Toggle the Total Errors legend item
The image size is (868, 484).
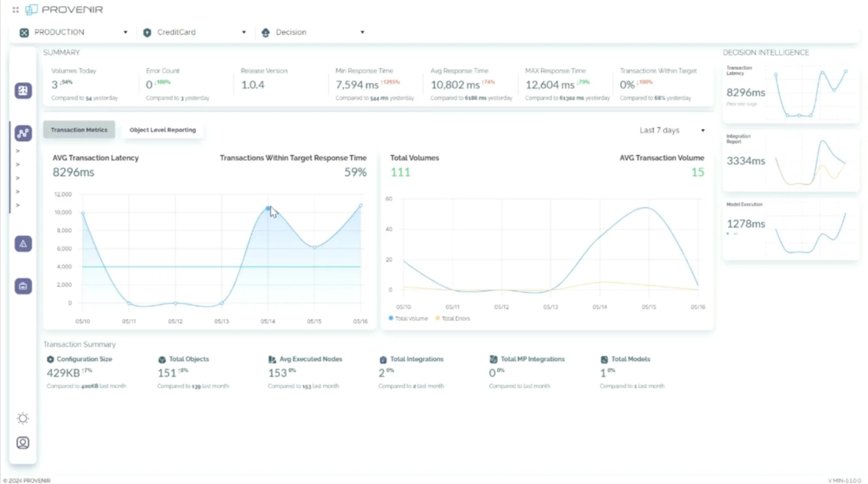pos(453,318)
